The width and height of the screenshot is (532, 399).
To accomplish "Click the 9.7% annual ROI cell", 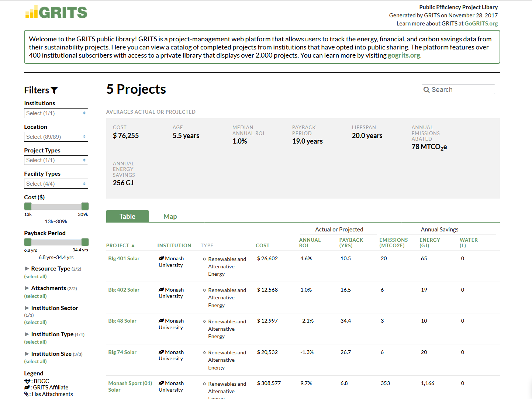I will coord(306,383).
